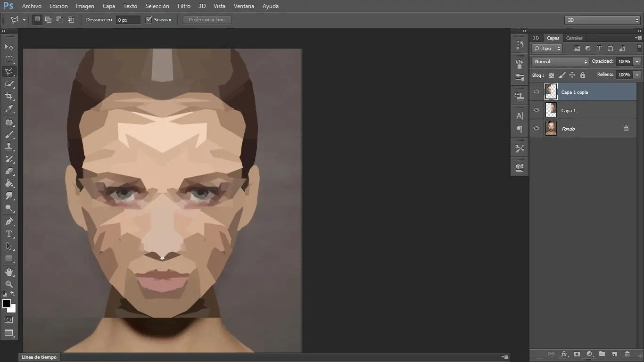The height and width of the screenshot is (362, 644).
Task: Open the 3D workspace dropdown
Action: click(x=603, y=20)
